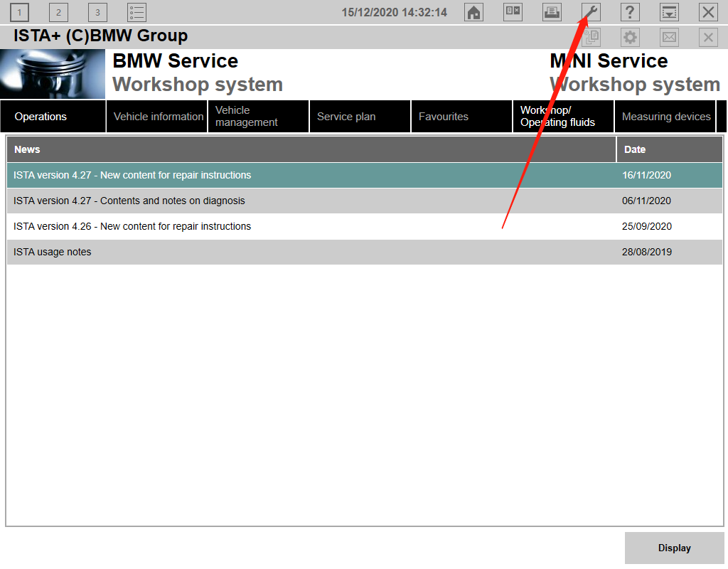Switch to the Favourites tab

(x=462, y=117)
